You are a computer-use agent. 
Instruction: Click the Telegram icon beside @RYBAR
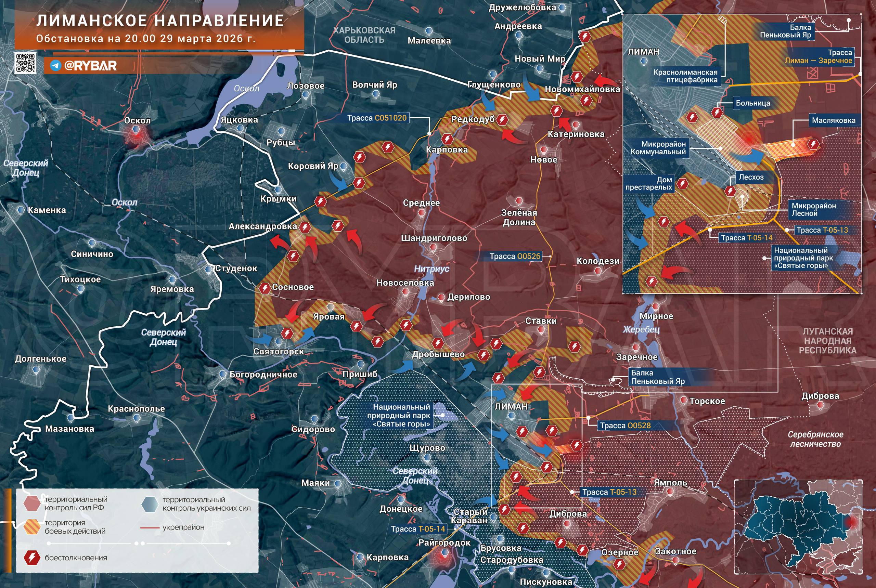(55, 66)
